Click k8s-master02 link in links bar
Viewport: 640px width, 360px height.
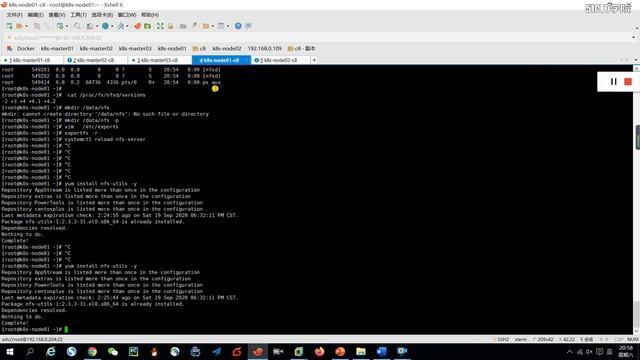[96, 48]
